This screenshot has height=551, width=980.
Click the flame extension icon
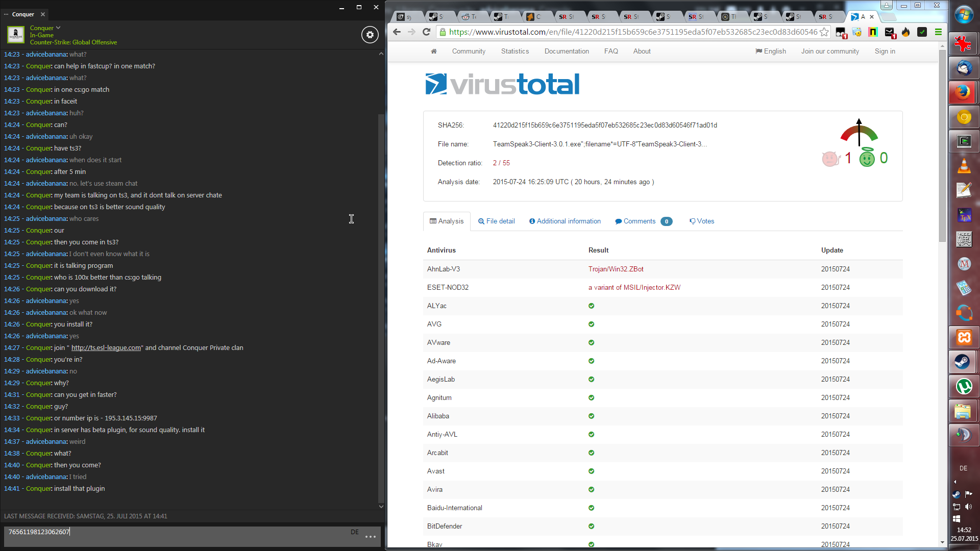coord(906,32)
